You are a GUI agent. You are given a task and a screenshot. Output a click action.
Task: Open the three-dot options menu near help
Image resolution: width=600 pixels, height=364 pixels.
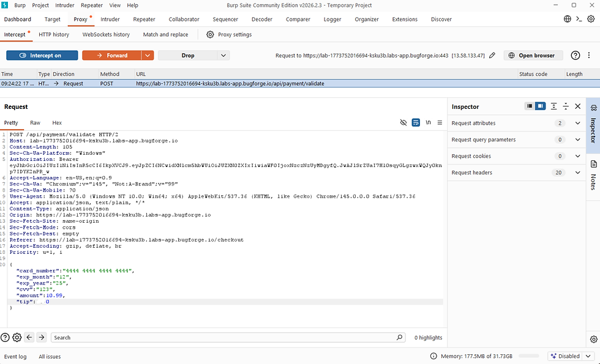point(589,56)
